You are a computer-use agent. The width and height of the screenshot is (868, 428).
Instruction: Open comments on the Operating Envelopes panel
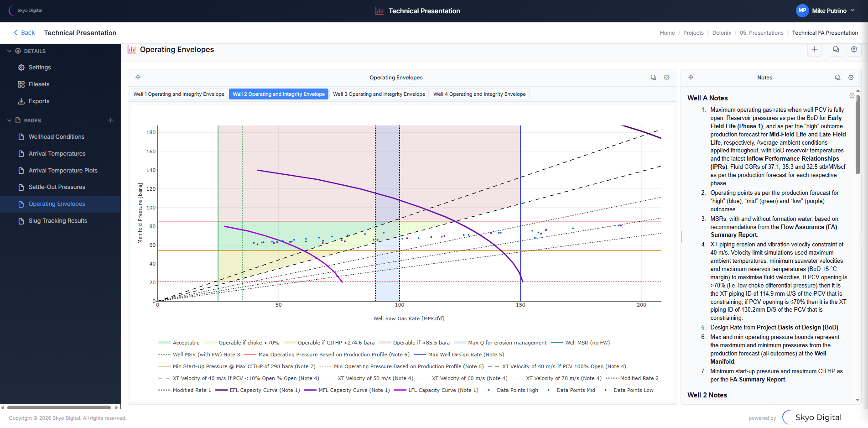click(x=654, y=78)
